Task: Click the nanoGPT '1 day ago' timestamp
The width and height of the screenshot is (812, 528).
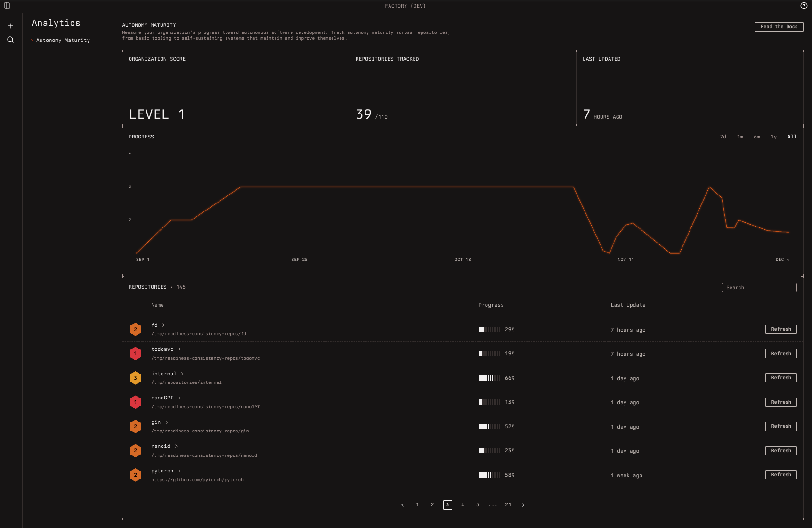Action: point(625,403)
